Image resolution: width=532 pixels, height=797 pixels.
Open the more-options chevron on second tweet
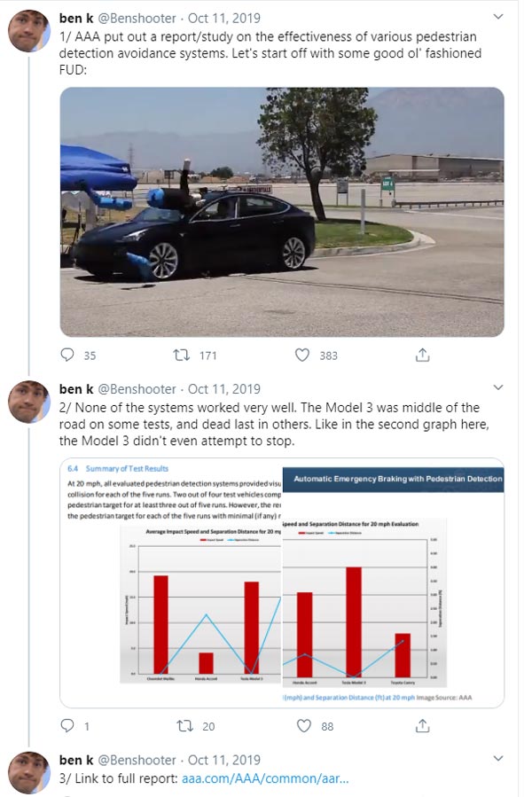[497, 388]
